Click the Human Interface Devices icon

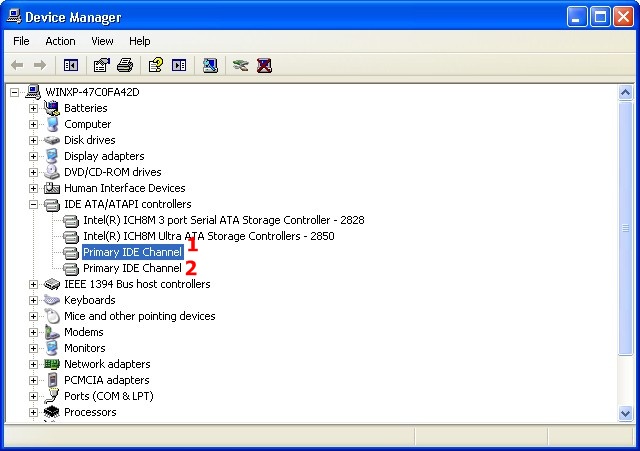52,188
